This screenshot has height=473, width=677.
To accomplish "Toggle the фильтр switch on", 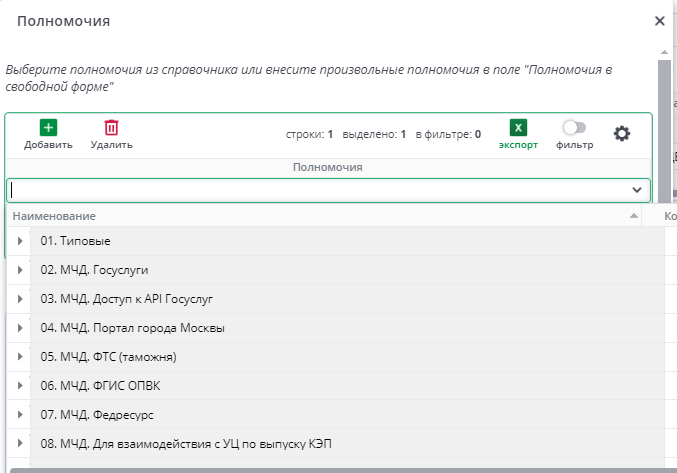I will [574, 128].
